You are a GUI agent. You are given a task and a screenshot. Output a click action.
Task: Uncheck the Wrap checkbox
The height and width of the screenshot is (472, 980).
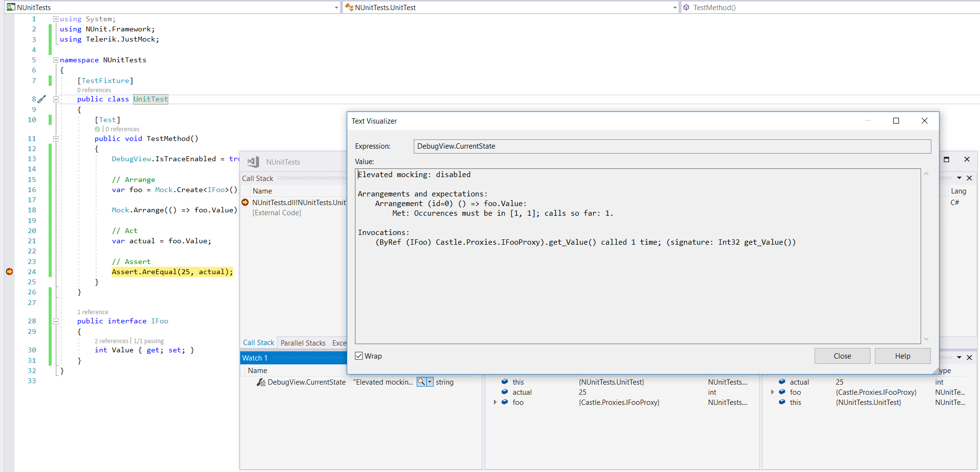tap(359, 356)
